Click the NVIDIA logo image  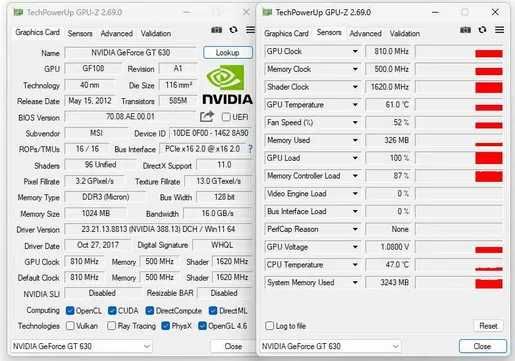click(227, 85)
